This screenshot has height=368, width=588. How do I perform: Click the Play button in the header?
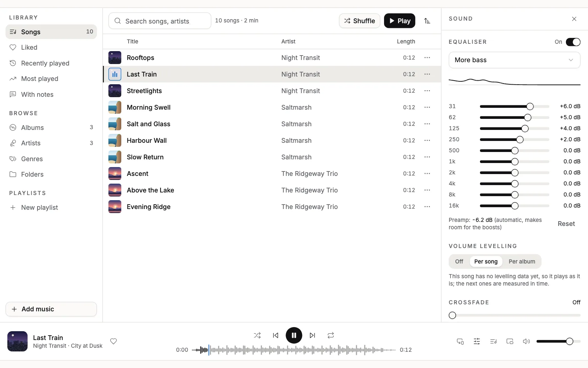click(x=399, y=21)
